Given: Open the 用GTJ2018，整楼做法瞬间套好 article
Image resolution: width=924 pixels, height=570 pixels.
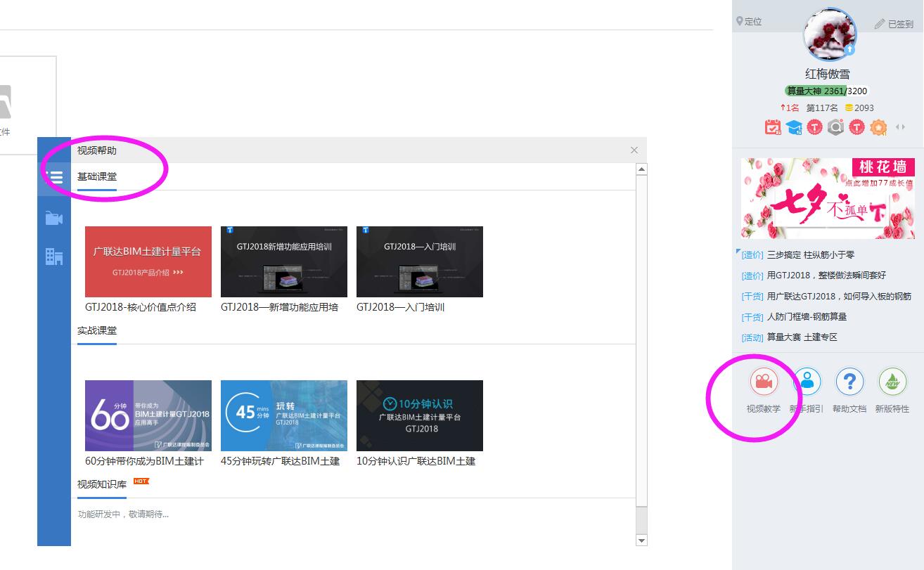Looking at the screenshot, I should (826, 276).
